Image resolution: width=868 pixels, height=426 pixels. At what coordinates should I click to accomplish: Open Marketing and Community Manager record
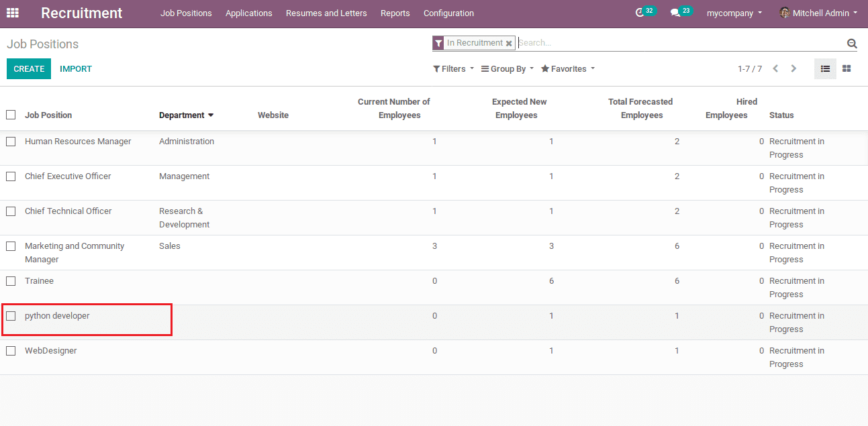tap(75, 253)
